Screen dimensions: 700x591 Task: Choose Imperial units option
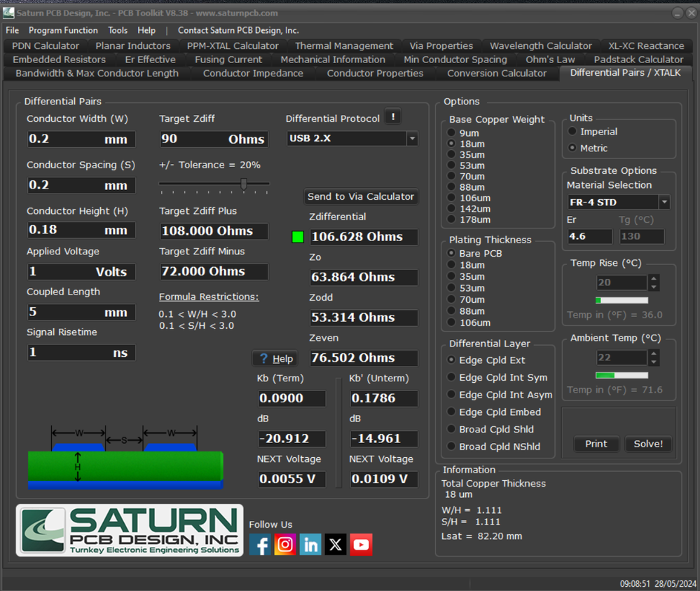pos(573,132)
